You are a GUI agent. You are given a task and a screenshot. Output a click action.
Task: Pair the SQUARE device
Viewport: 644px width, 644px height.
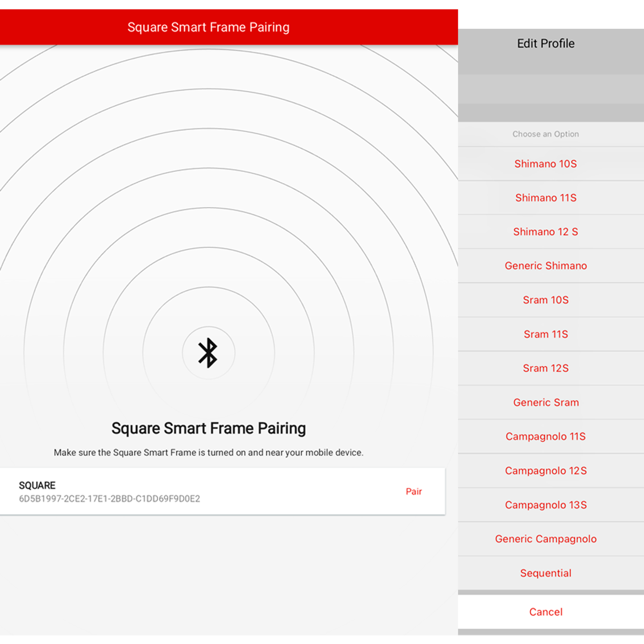[414, 491]
